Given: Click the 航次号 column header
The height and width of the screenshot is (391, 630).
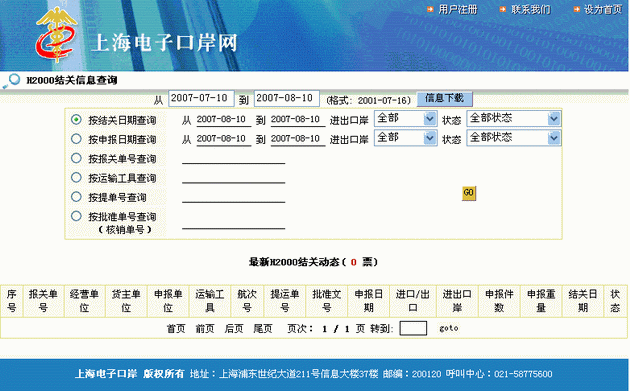Looking at the screenshot, I should (247, 301).
